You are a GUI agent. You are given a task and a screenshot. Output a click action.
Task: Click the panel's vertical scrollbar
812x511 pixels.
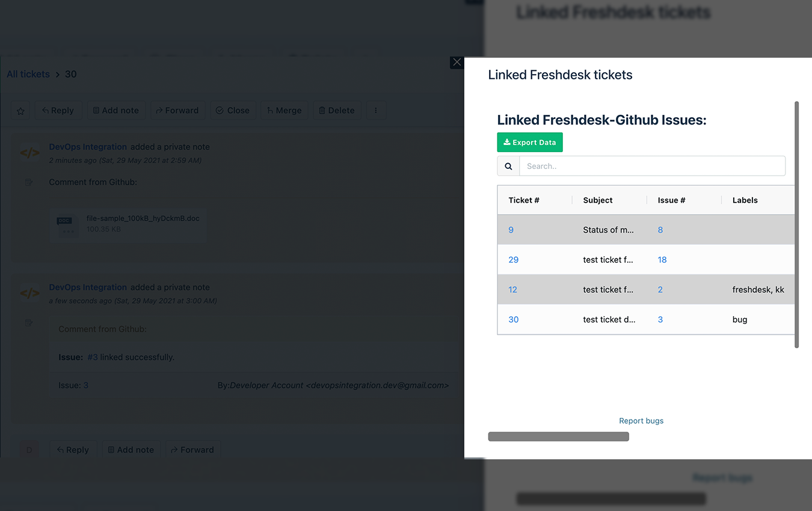click(797, 224)
